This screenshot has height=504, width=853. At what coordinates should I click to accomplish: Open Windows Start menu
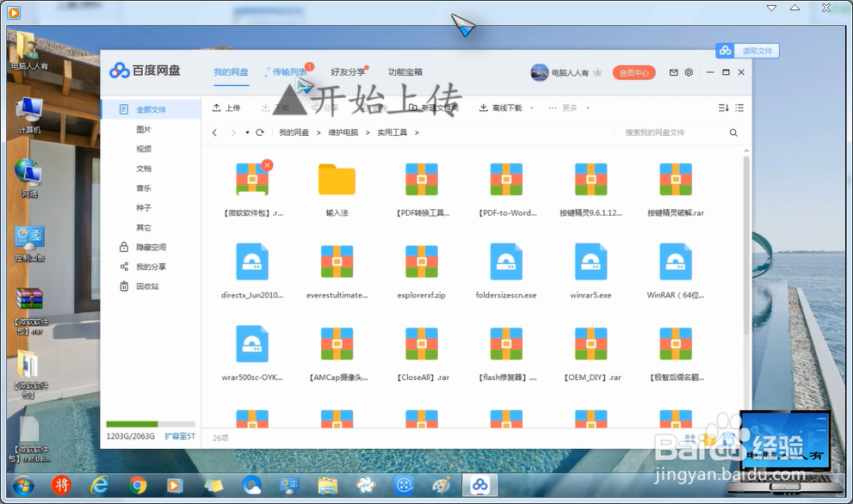[x=22, y=485]
